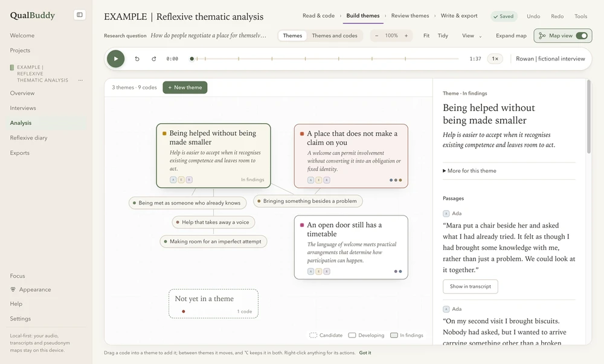Open Interviews in the sidebar
604x364 pixels.
pos(23,108)
